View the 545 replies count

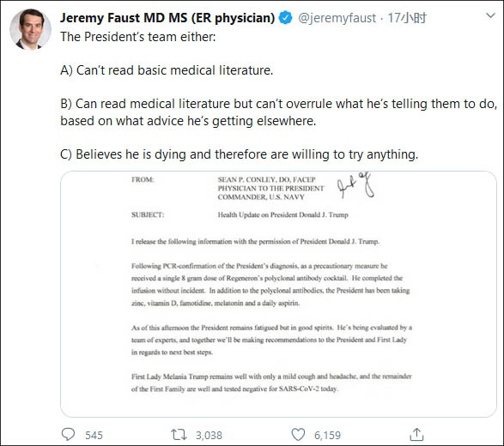[94, 436]
